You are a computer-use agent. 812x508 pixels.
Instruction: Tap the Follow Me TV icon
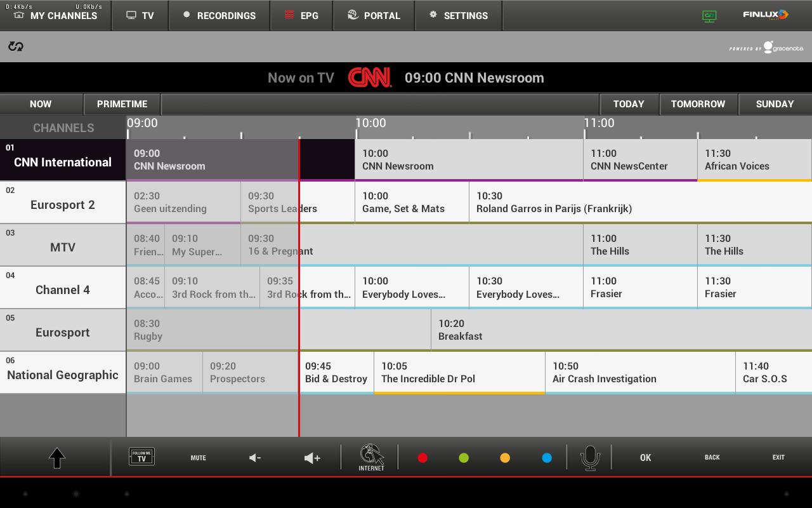click(x=141, y=457)
